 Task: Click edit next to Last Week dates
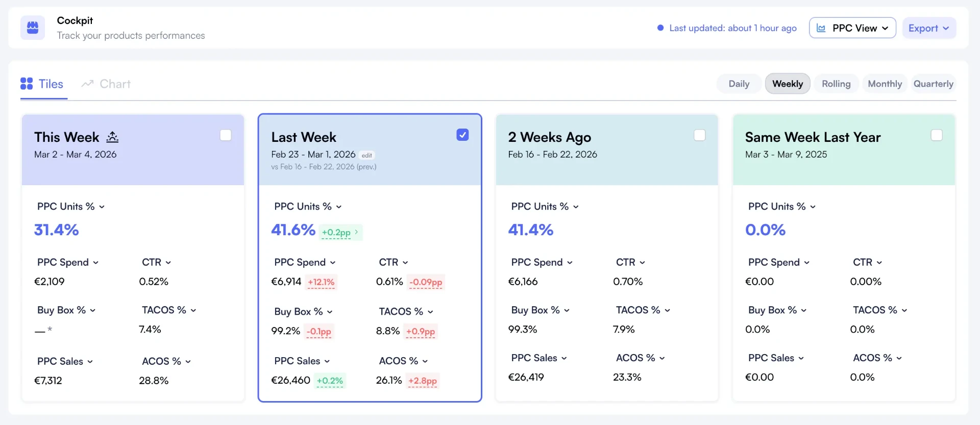click(x=367, y=155)
